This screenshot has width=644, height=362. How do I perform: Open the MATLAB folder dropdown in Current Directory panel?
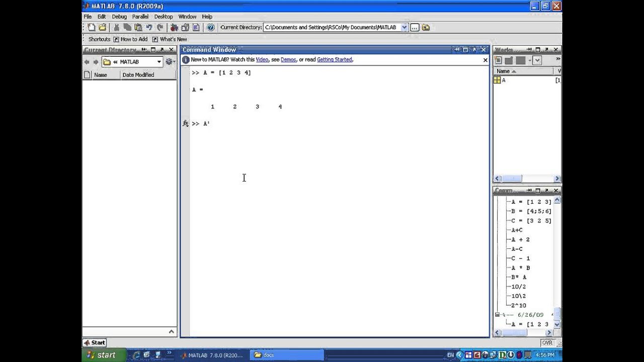click(159, 62)
